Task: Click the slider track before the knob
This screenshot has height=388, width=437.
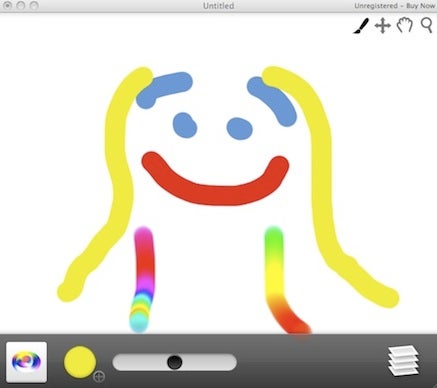Action: 140,362
